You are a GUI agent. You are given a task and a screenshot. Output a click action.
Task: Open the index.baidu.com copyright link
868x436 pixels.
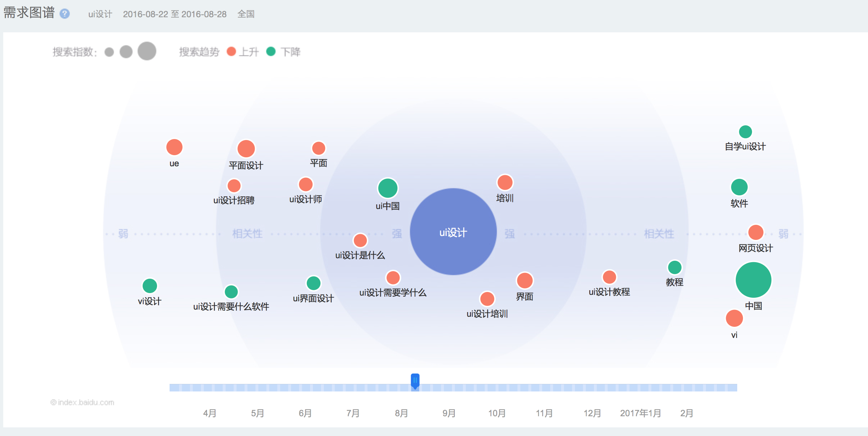82,402
